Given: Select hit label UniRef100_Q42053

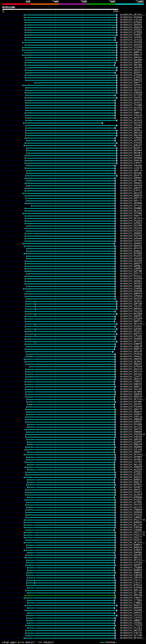Looking at the screenshot, I should (x=131, y=123).
